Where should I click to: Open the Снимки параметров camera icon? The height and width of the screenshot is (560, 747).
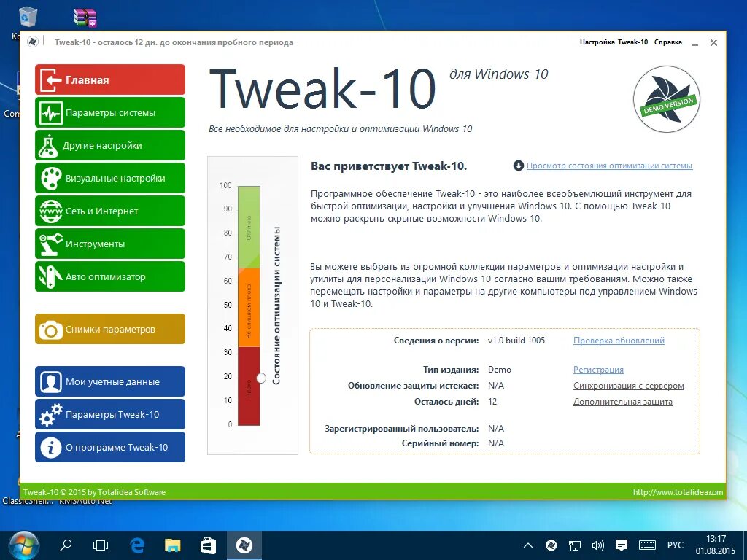tap(50, 330)
